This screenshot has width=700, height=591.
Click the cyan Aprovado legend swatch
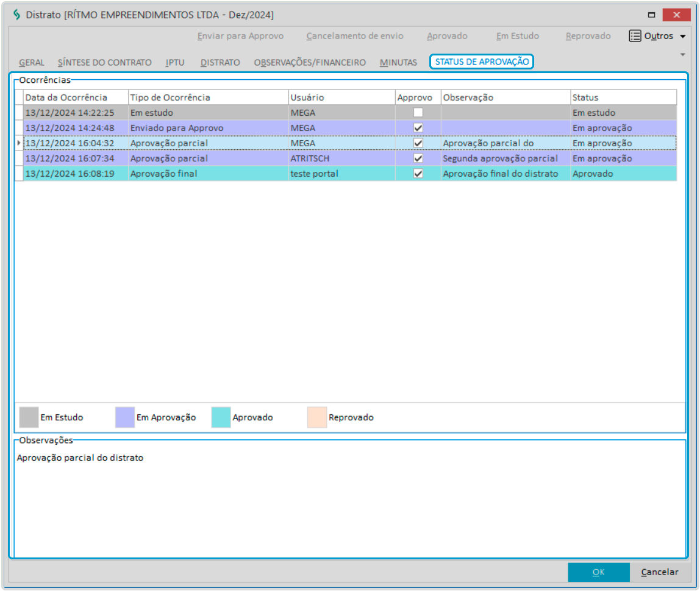click(221, 417)
